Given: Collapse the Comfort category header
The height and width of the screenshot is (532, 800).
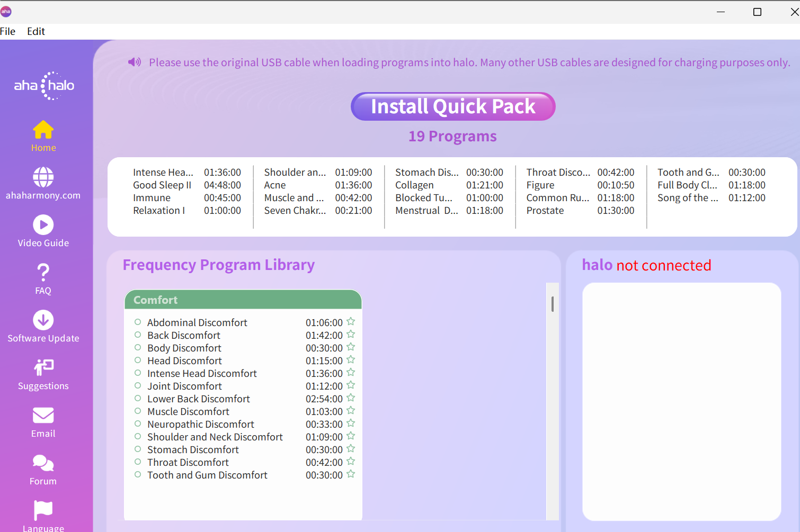Looking at the screenshot, I should (243, 300).
